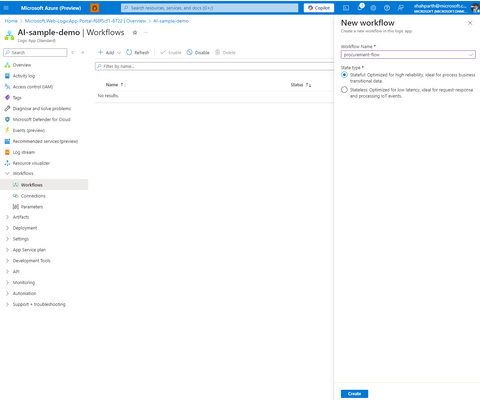Screen dimensions: 480x400
Task: Expand the Add dropdown
Action: coord(109,52)
